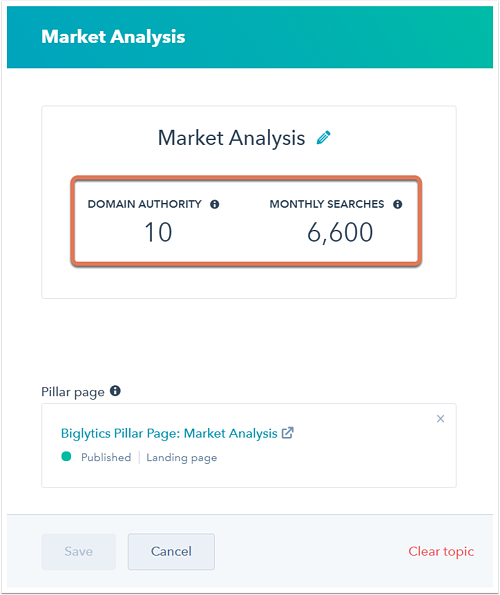Click the info icon beside Pillar page
Viewport: 500px width, 595px height.
[x=115, y=390]
